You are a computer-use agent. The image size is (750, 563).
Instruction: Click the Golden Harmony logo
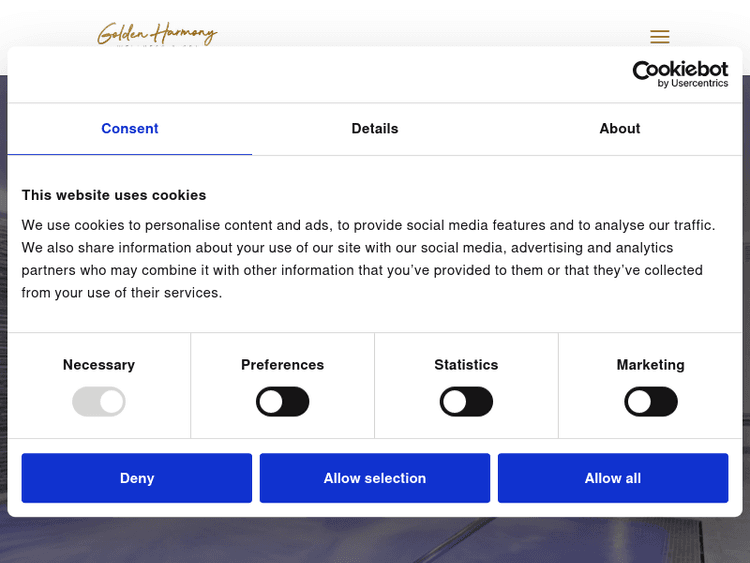(x=157, y=34)
